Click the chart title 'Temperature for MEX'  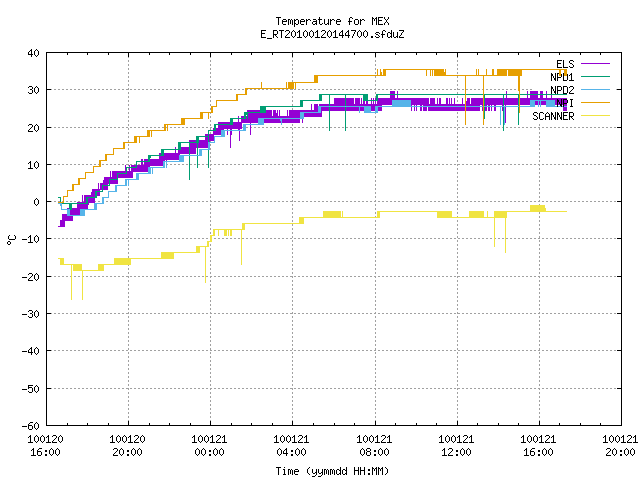pos(332,21)
